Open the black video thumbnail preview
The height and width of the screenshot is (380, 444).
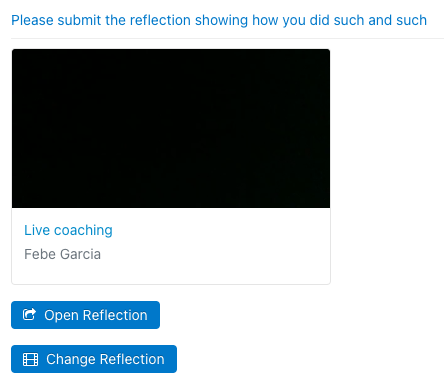click(x=171, y=129)
